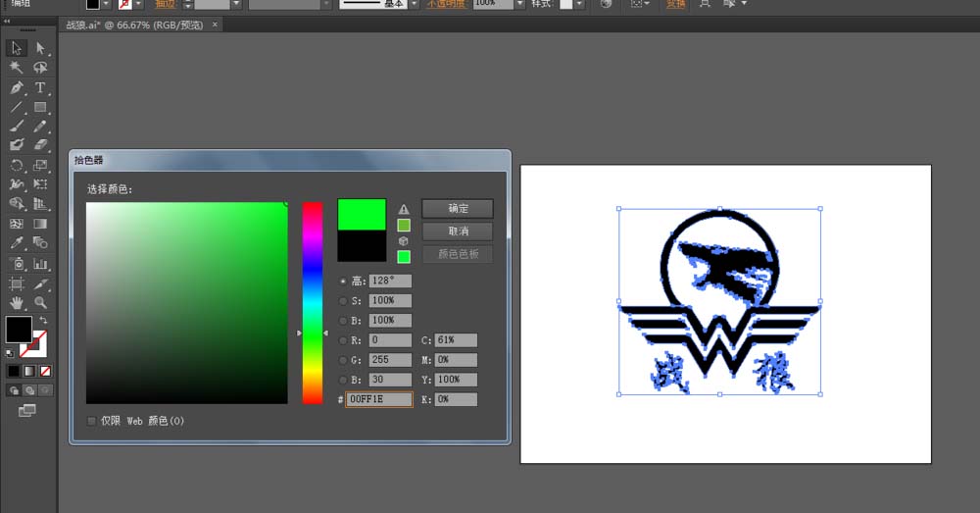Click the 确定 (OK) button
980x513 pixels.
[x=458, y=208]
